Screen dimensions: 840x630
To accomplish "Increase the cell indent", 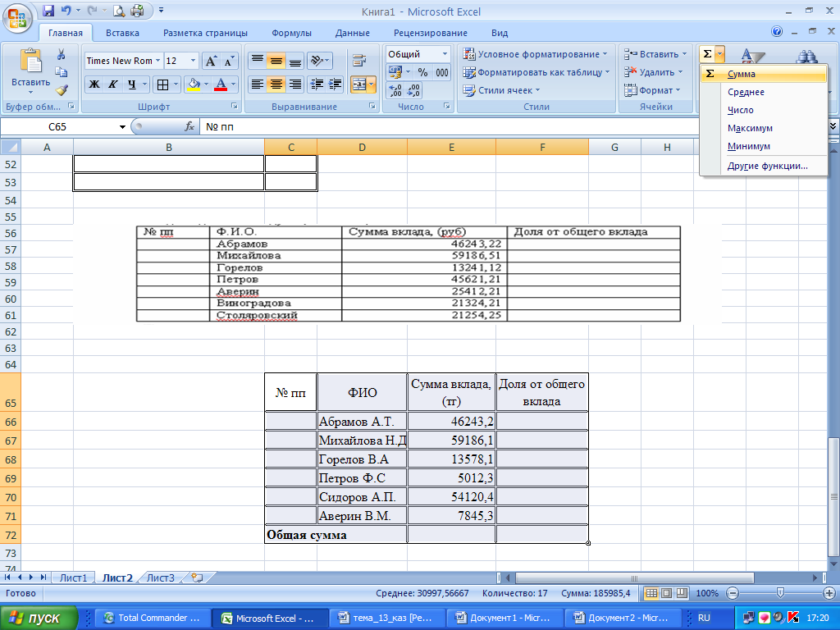I will tap(336, 84).
